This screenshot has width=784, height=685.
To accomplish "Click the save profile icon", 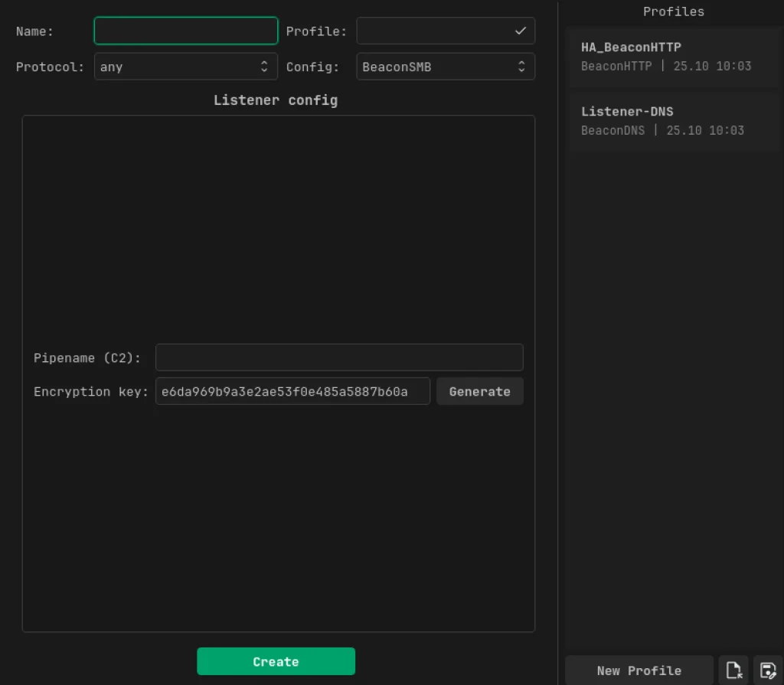I will coord(767,670).
